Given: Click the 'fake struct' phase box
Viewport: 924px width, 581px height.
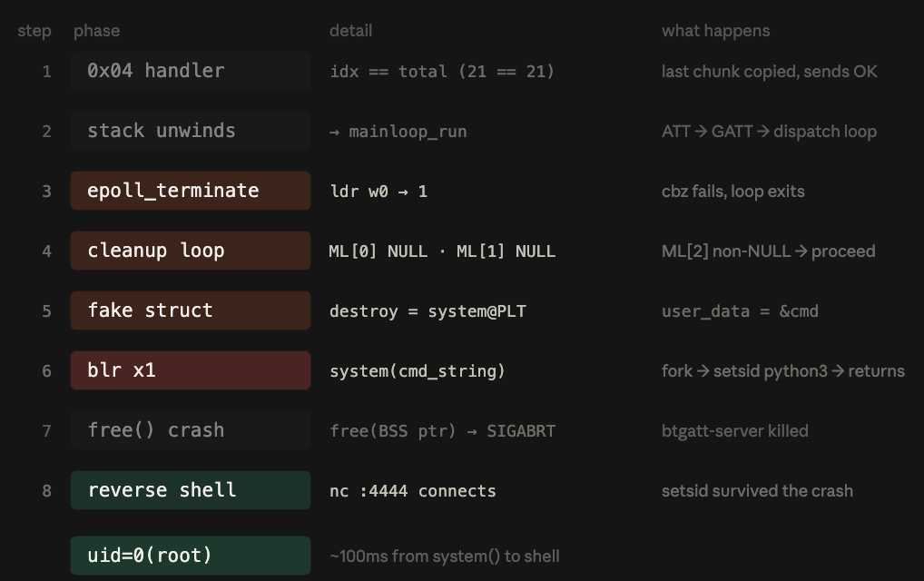Looking at the screenshot, I should (191, 310).
